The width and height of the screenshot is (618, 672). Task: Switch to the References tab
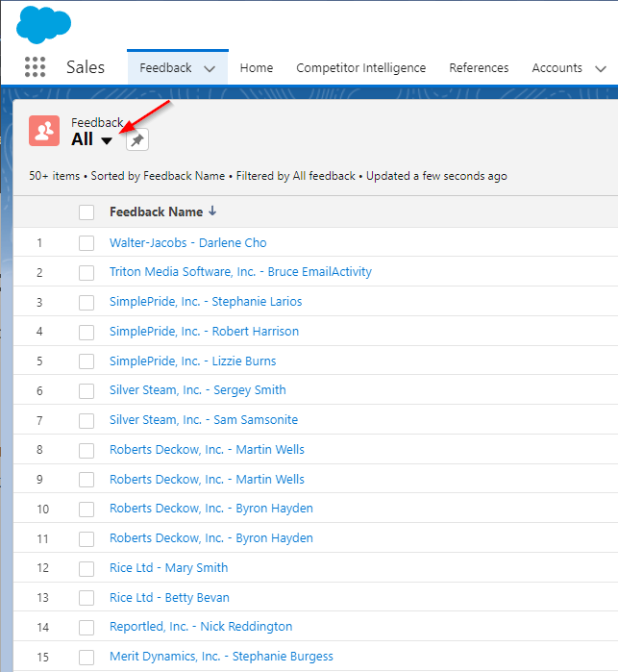[479, 67]
